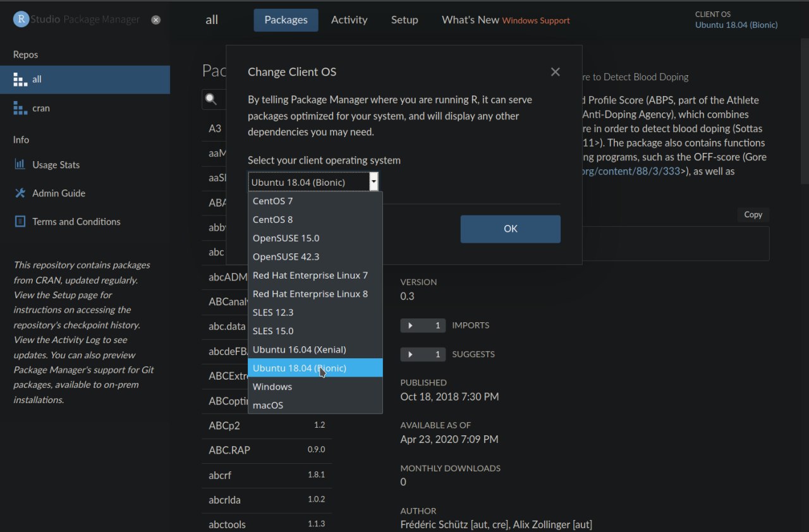809x532 pixels.
Task: Select SLES 12.3 option
Action: 315,312
